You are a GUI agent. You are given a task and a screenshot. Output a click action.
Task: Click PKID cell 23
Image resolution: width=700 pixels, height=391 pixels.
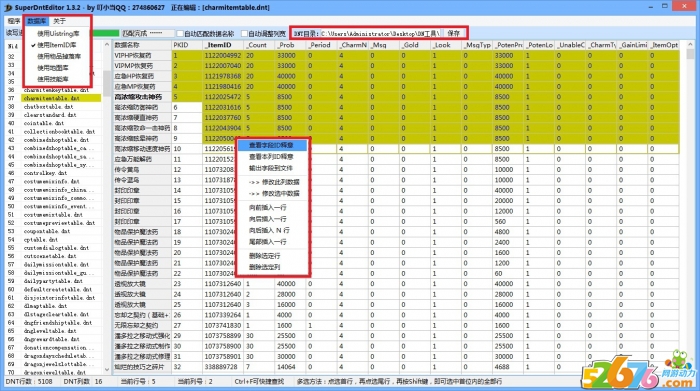(187, 284)
